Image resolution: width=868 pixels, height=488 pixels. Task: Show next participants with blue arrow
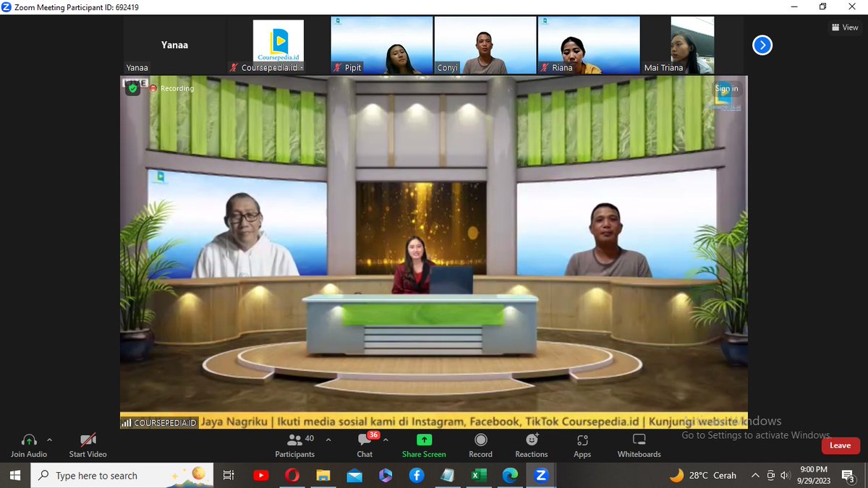point(762,46)
